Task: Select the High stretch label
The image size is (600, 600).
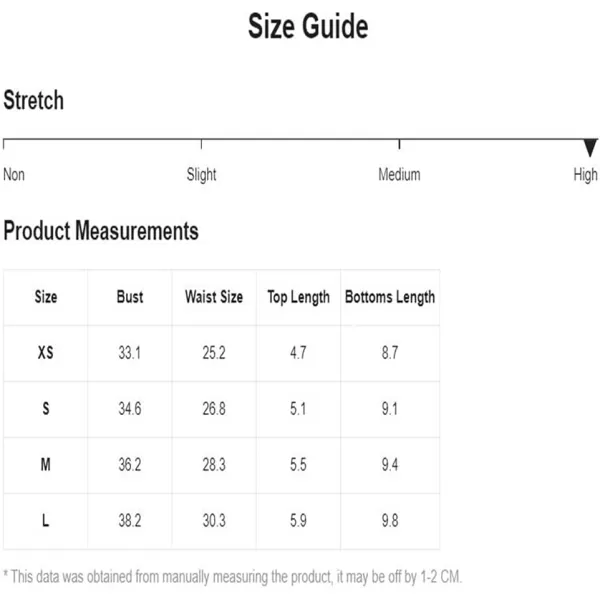Action: 585,175
